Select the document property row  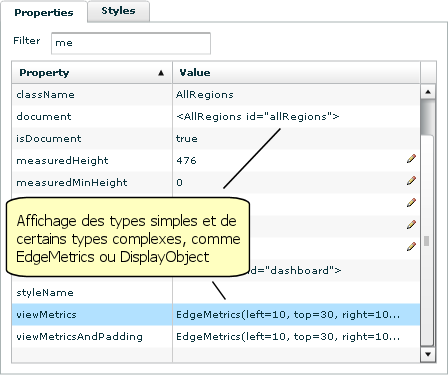[x=216, y=117]
